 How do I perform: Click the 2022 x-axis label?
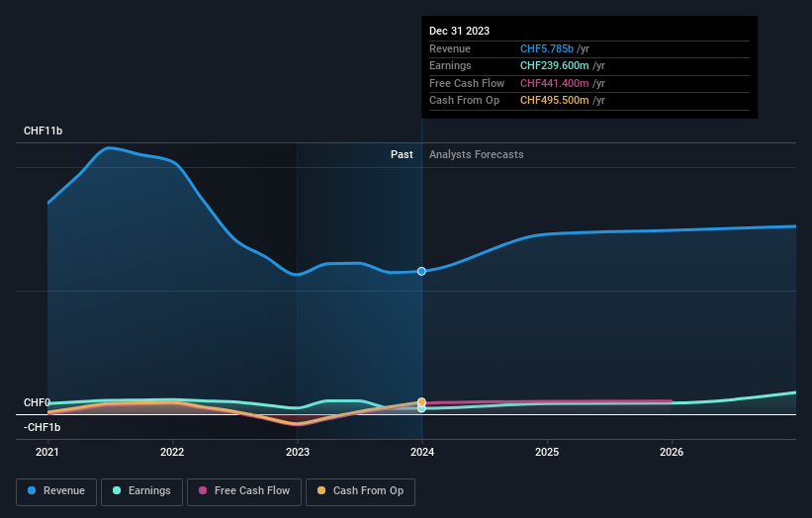(x=172, y=452)
